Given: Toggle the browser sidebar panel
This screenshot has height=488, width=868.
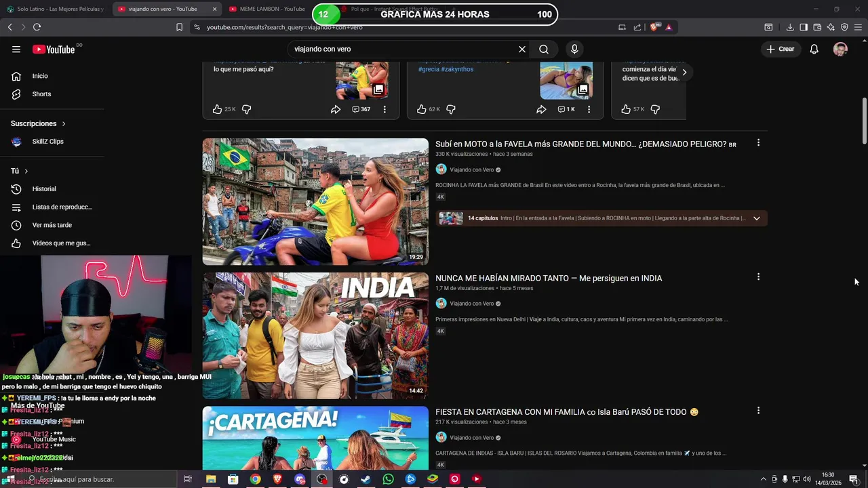Looking at the screenshot, I should click(804, 27).
